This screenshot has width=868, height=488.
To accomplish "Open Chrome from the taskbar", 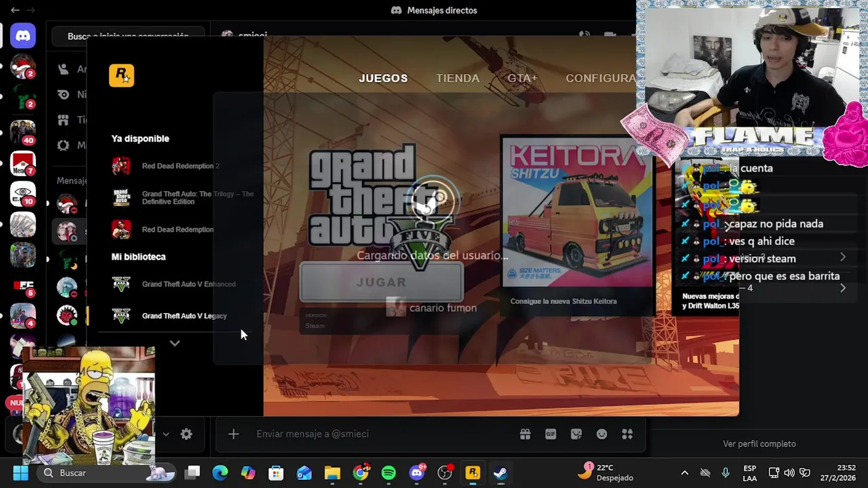I will (361, 473).
